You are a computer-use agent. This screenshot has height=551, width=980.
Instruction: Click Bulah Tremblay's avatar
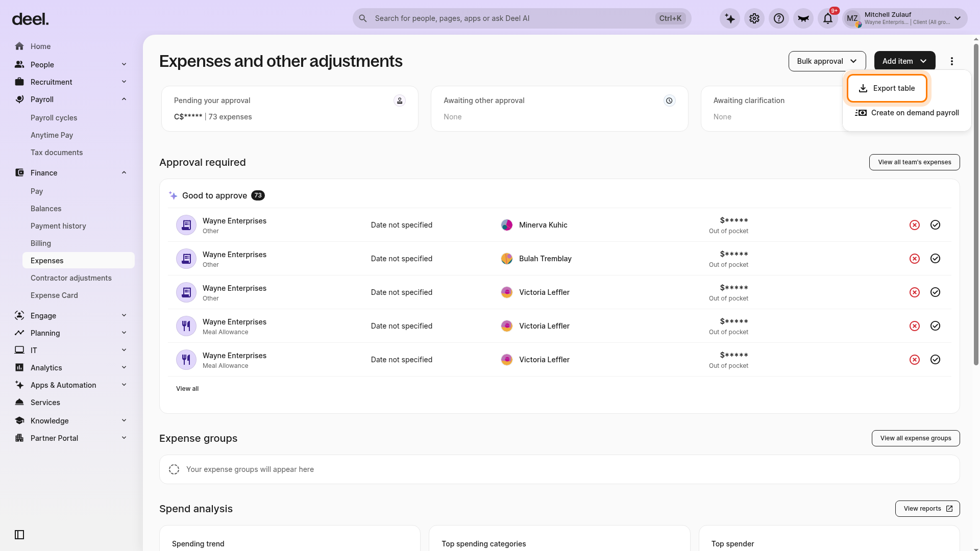tap(507, 259)
